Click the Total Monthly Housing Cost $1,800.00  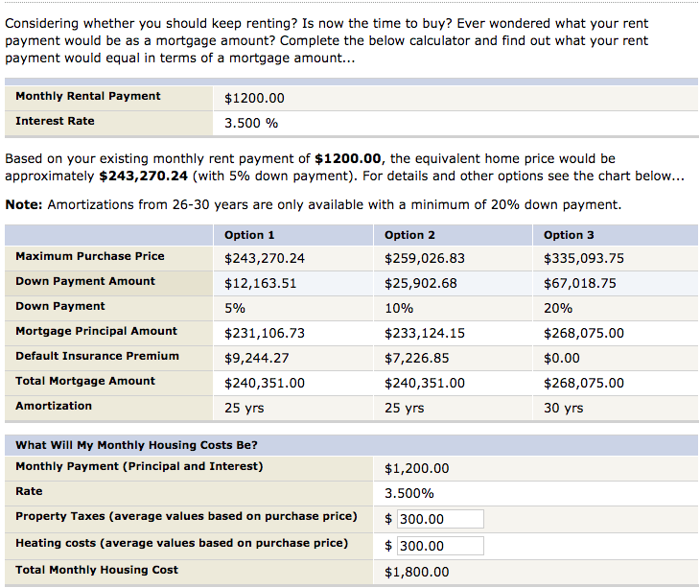coord(416,573)
